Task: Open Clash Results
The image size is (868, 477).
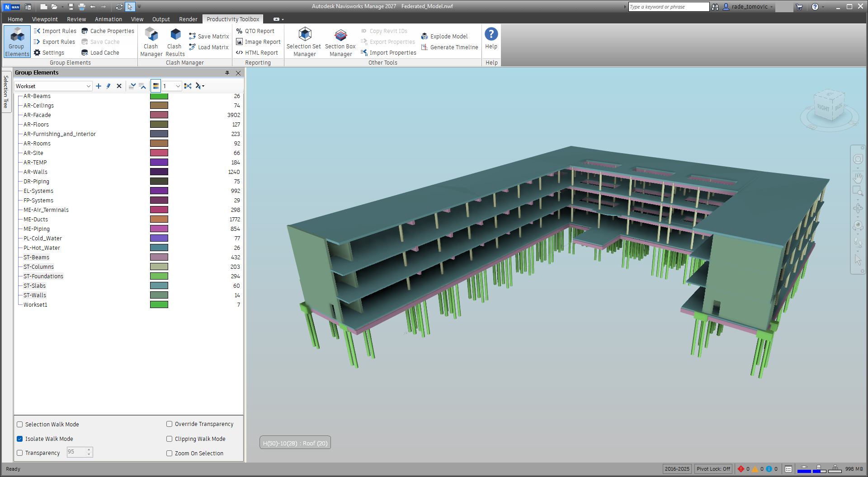Action: click(175, 42)
